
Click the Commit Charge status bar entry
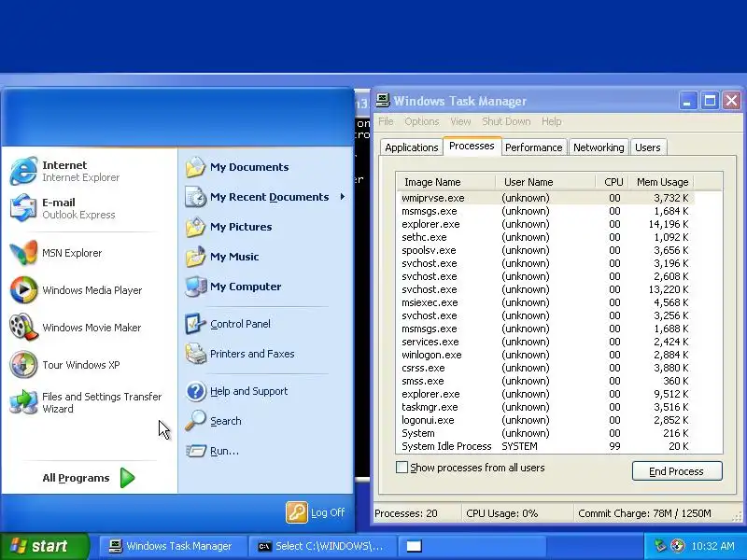click(644, 513)
